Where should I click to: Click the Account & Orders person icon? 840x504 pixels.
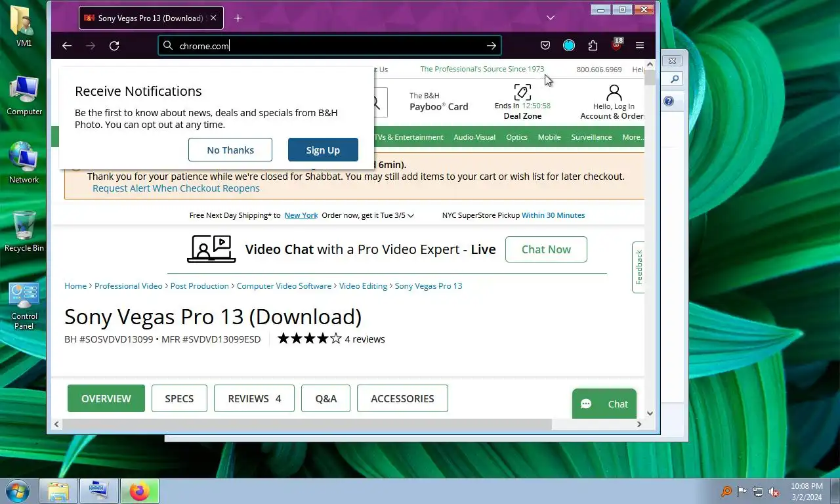(614, 93)
